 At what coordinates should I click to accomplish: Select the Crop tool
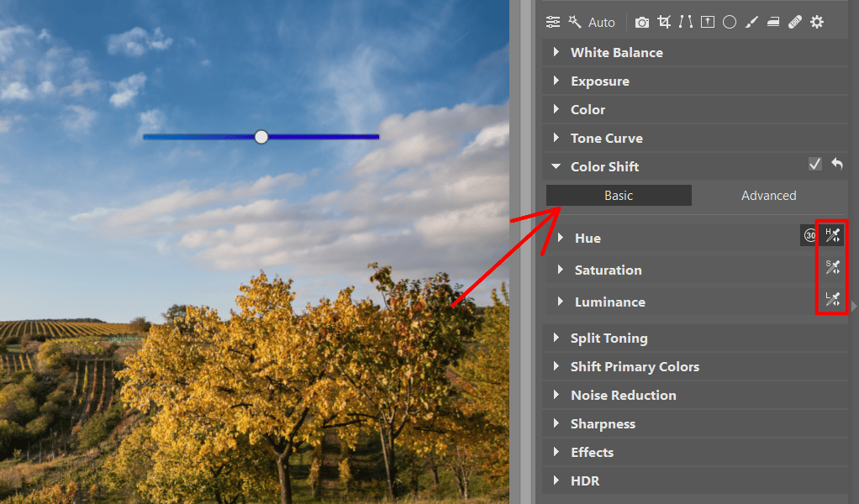[x=663, y=22]
